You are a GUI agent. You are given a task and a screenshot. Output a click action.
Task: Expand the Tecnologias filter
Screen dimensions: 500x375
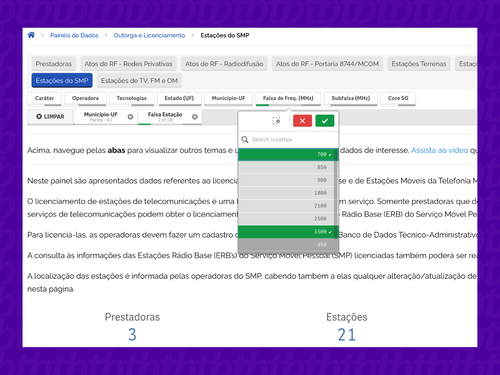click(132, 99)
